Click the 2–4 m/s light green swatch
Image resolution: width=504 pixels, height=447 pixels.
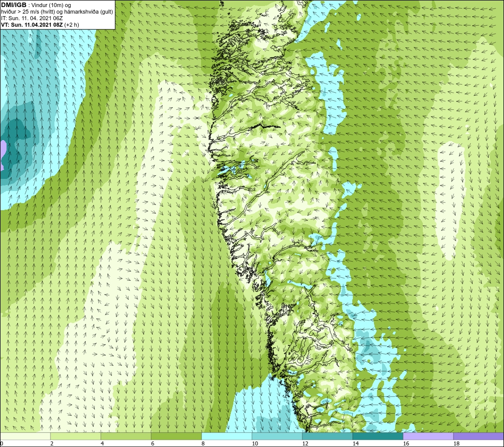pos(76,436)
